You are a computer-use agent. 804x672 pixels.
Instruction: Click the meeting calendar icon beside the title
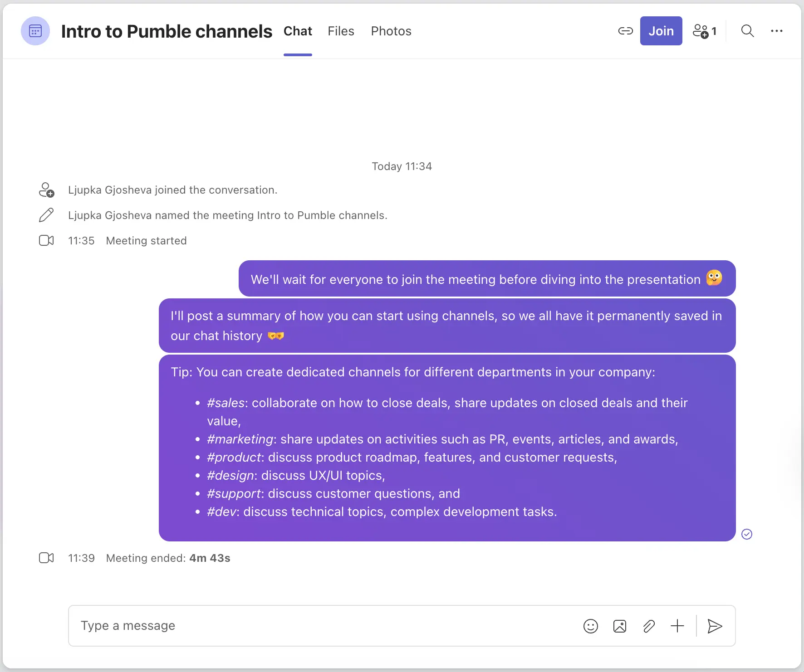tap(35, 31)
